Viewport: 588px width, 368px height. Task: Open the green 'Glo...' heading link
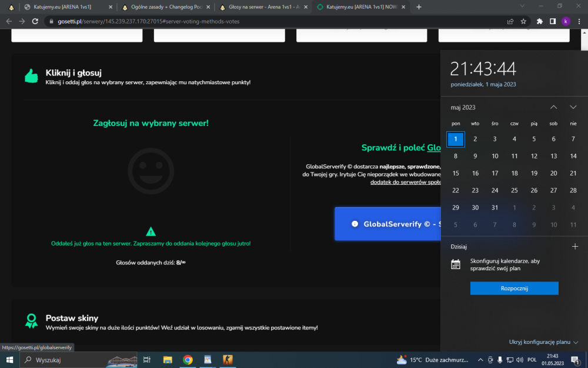click(434, 148)
